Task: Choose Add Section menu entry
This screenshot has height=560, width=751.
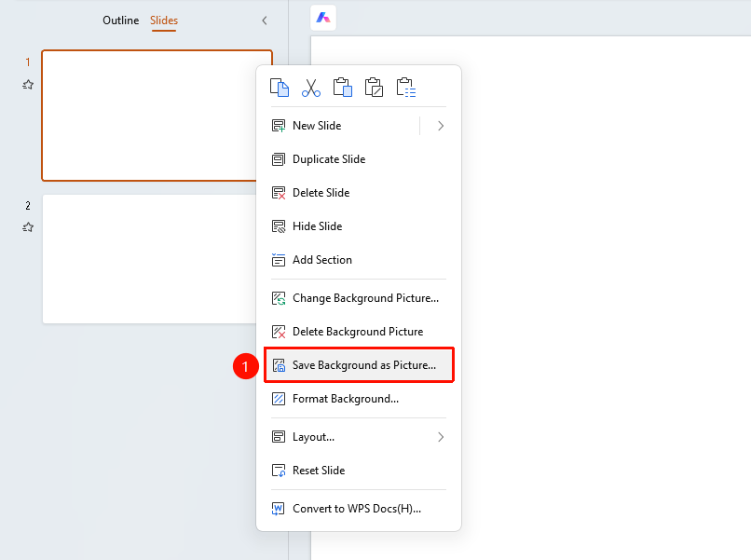Action: (359, 260)
